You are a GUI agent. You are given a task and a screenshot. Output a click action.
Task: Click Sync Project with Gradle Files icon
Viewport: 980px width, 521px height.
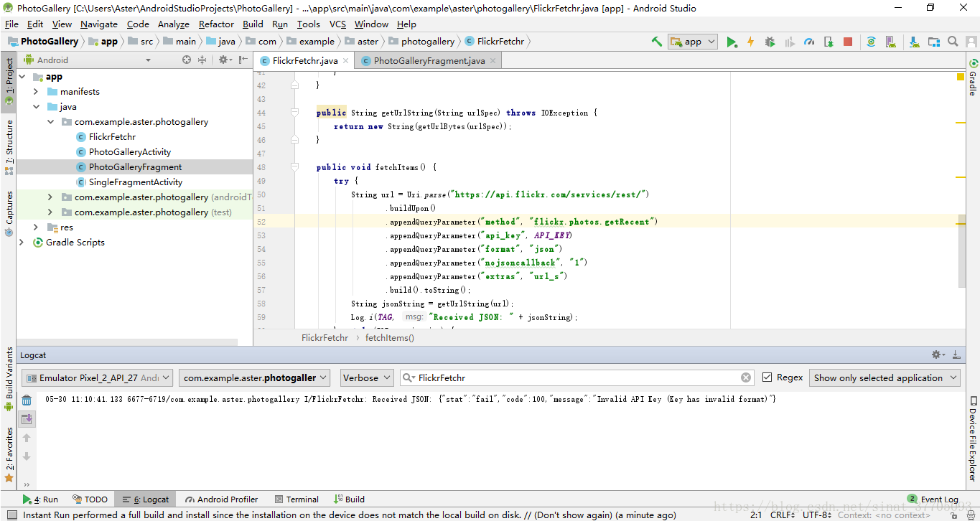click(x=871, y=42)
